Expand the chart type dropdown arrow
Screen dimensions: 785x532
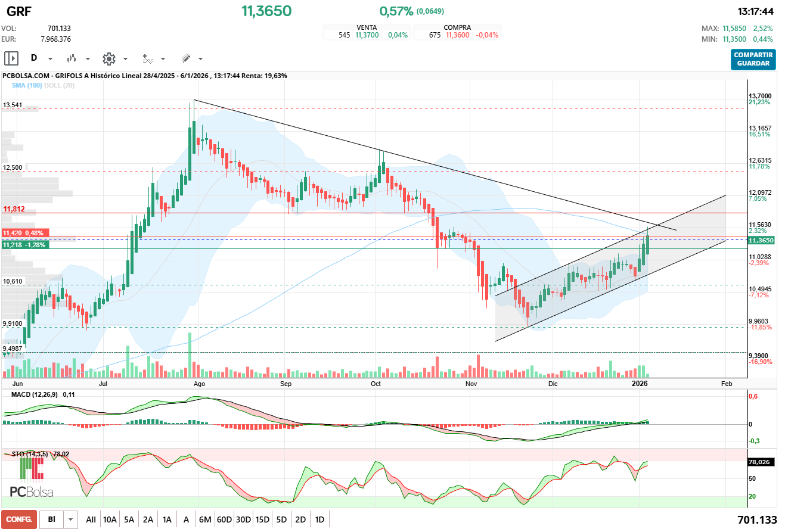pos(88,59)
